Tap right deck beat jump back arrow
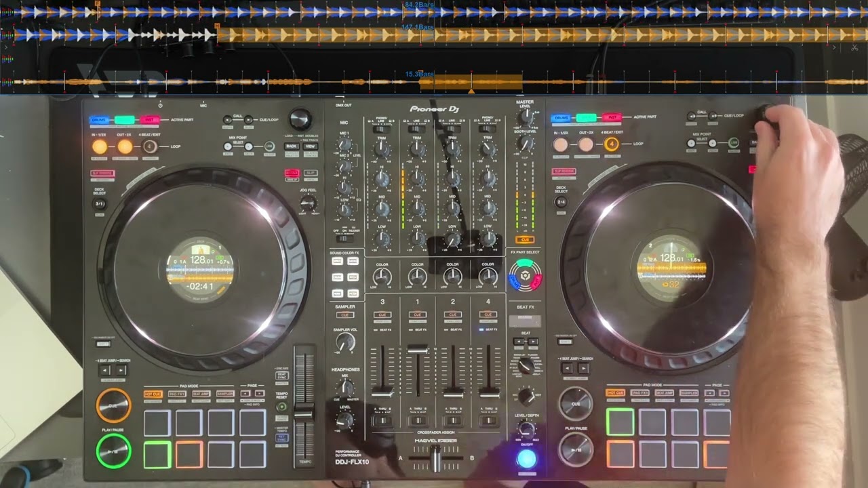This screenshot has width=868, height=488. [567, 368]
